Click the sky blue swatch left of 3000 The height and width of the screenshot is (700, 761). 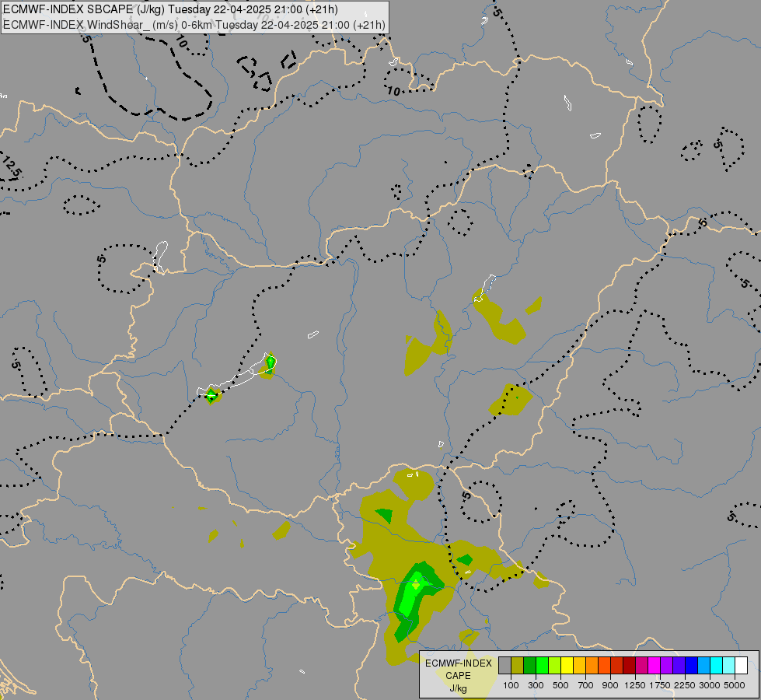704,666
